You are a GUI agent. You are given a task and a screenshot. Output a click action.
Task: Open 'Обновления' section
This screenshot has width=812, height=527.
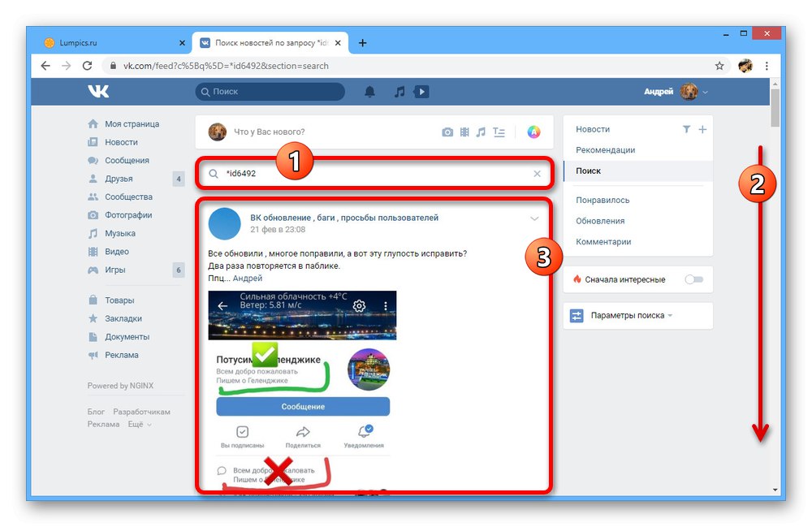tap(600, 221)
